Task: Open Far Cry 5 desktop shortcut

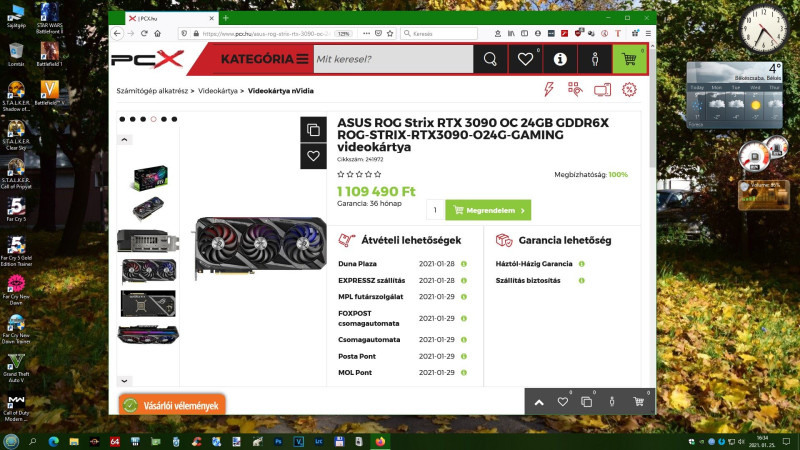Action: [x=16, y=210]
